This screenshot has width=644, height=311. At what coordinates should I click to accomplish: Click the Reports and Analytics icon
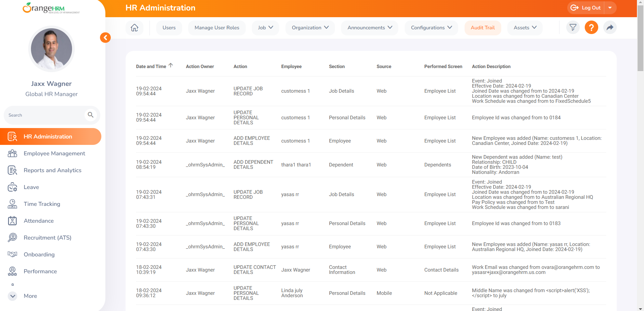(x=12, y=170)
